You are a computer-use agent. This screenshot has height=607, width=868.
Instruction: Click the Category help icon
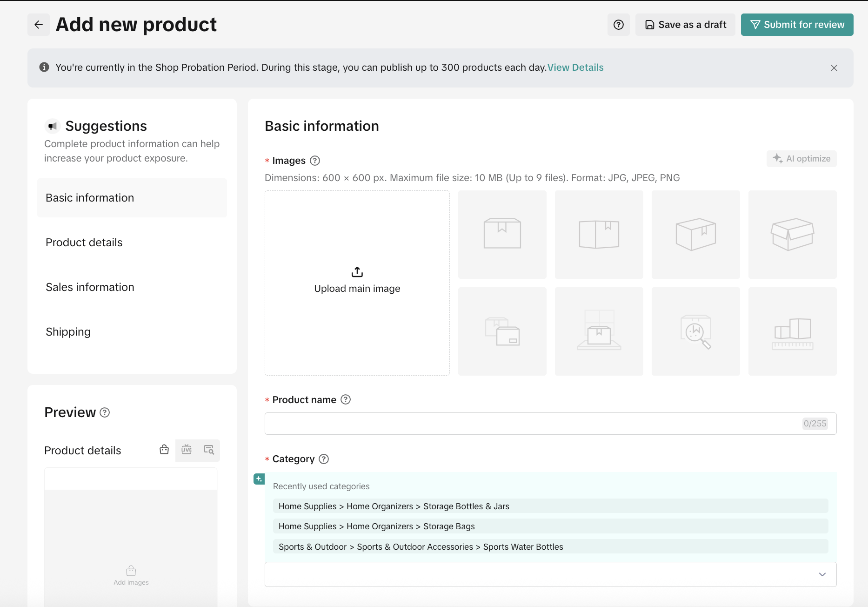tap(324, 459)
